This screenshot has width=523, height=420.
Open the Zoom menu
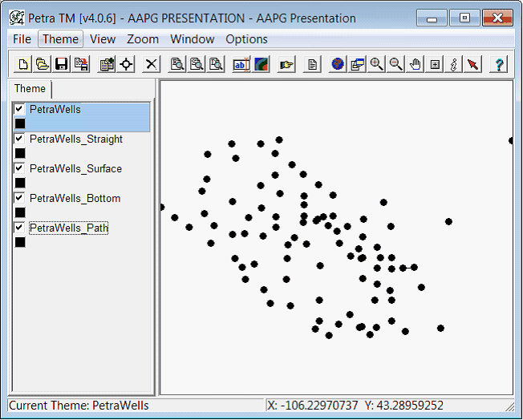(x=143, y=38)
